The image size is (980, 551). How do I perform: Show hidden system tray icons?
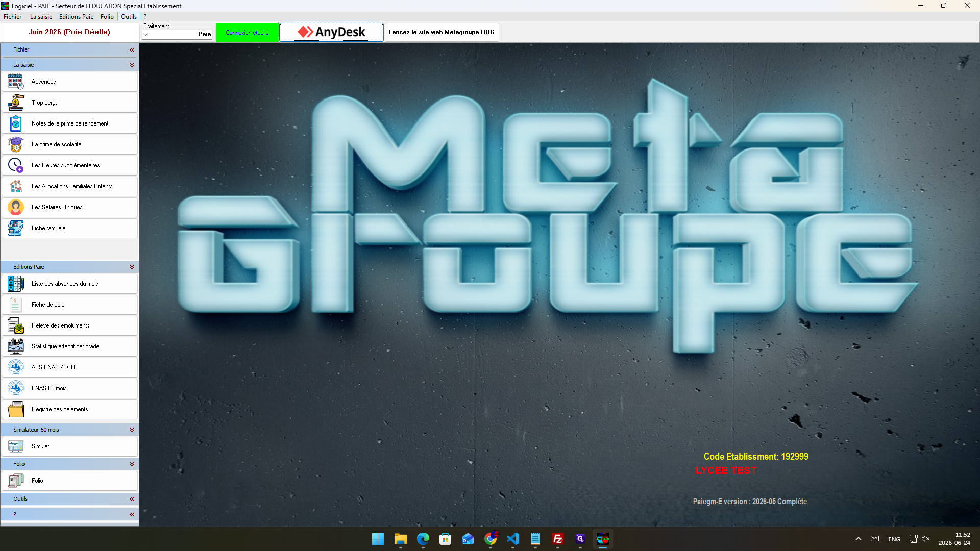[x=859, y=539]
